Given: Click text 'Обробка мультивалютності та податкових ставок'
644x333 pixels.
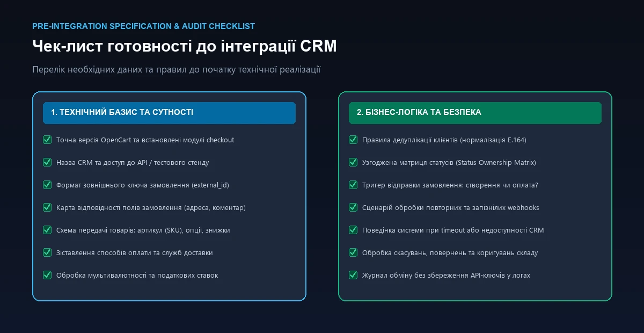Looking at the screenshot, I should [137, 275].
